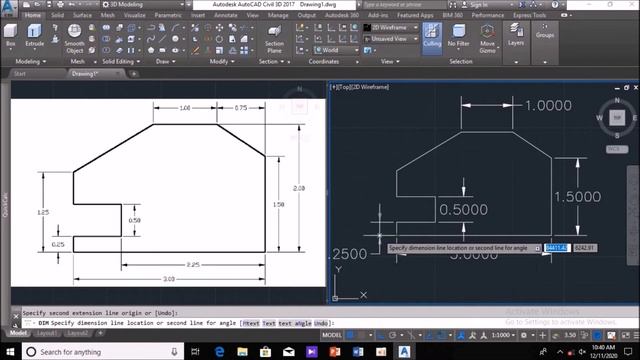Click the Sign In button
The height and width of the screenshot is (360, 640).
click(479, 4)
